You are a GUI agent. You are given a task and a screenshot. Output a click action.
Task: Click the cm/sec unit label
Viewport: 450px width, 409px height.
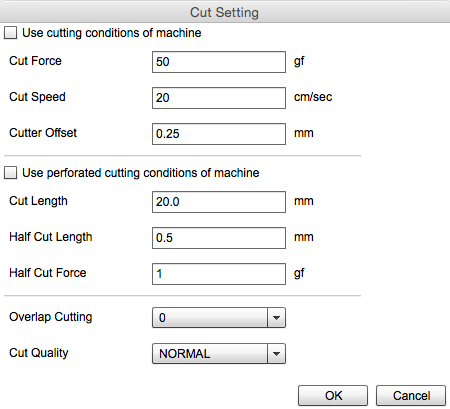click(x=313, y=97)
